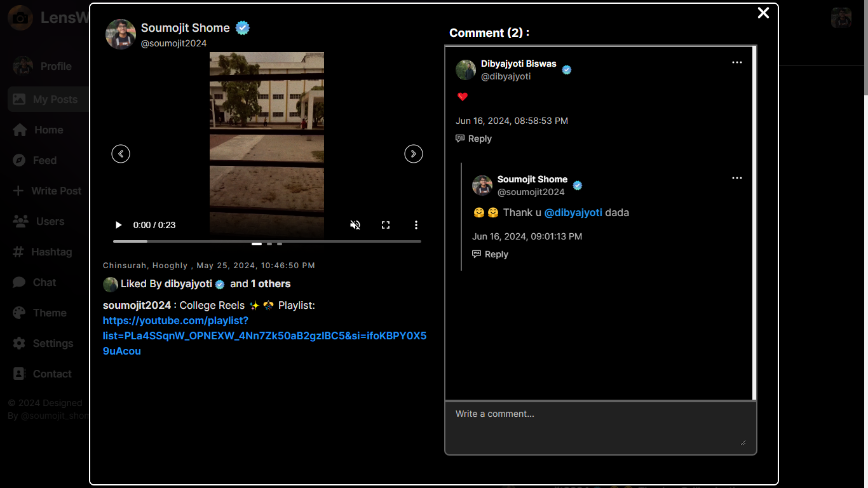Select the second carousel indicator dot
Image resolution: width=868 pixels, height=488 pixels.
click(x=269, y=244)
